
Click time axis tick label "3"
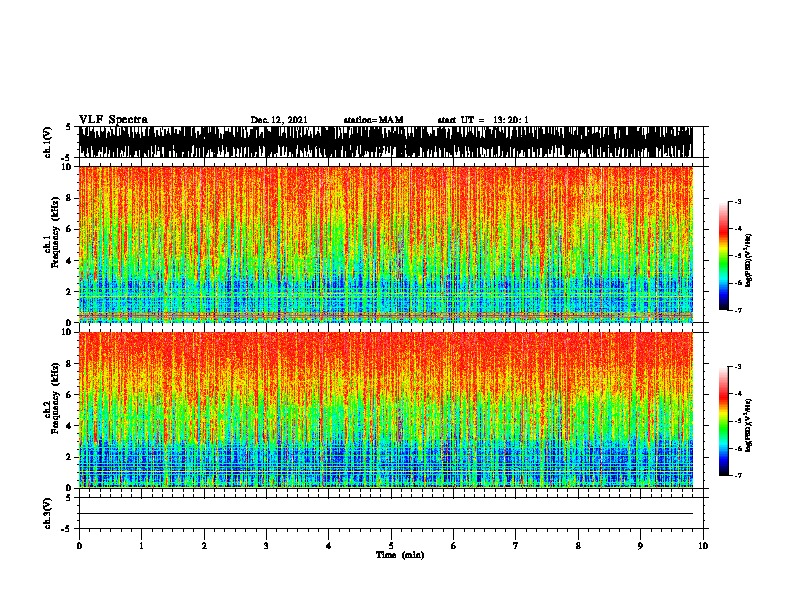point(266,546)
